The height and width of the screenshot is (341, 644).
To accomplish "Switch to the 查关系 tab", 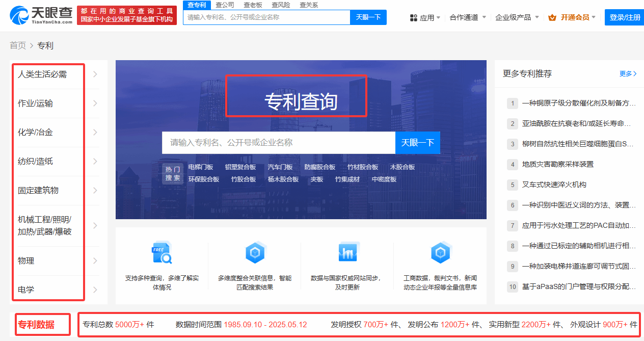I will coord(309,5).
